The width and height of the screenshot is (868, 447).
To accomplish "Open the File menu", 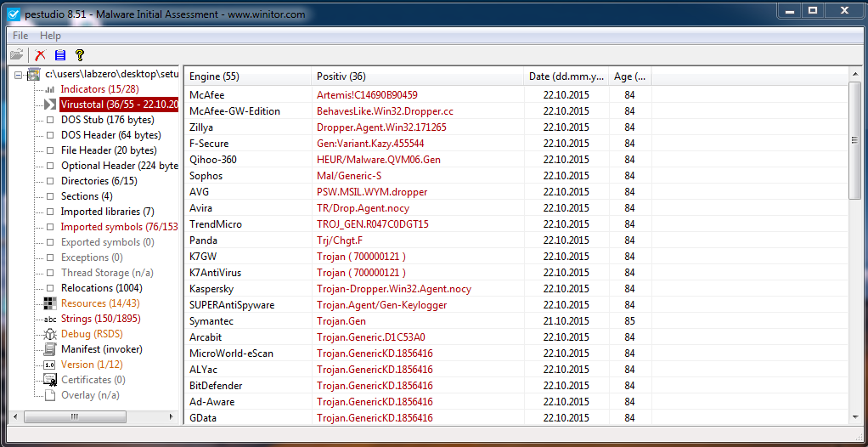I will pyautogui.click(x=20, y=36).
